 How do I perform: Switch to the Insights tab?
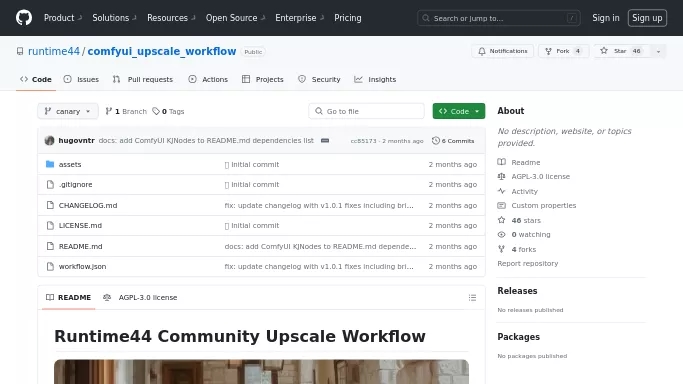pos(375,80)
